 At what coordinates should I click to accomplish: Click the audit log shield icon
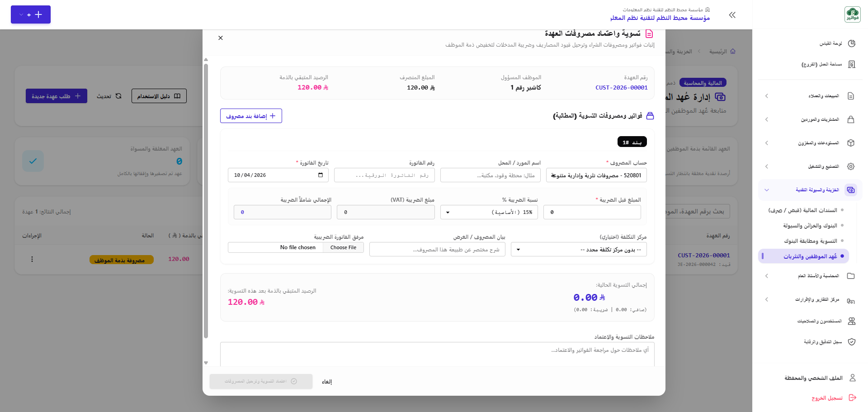[852, 342]
